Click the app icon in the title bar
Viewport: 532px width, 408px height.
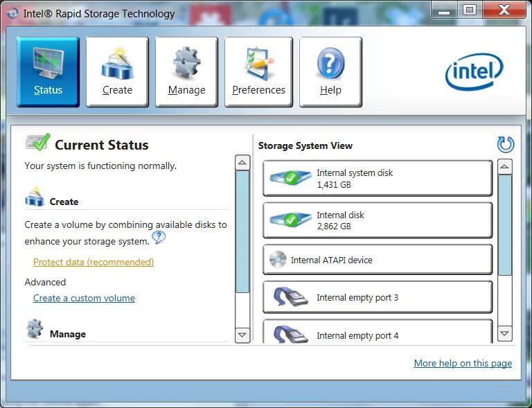[13, 14]
